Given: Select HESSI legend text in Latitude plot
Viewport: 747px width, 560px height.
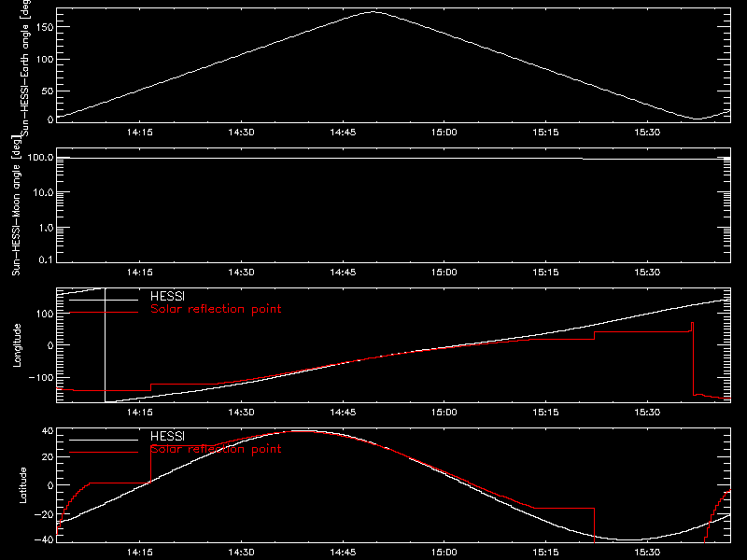Looking at the screenshot, I should tap(167, 436).
